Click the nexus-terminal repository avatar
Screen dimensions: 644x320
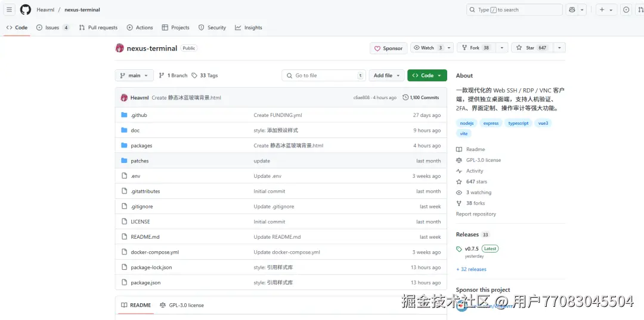[x=119, y=48]
